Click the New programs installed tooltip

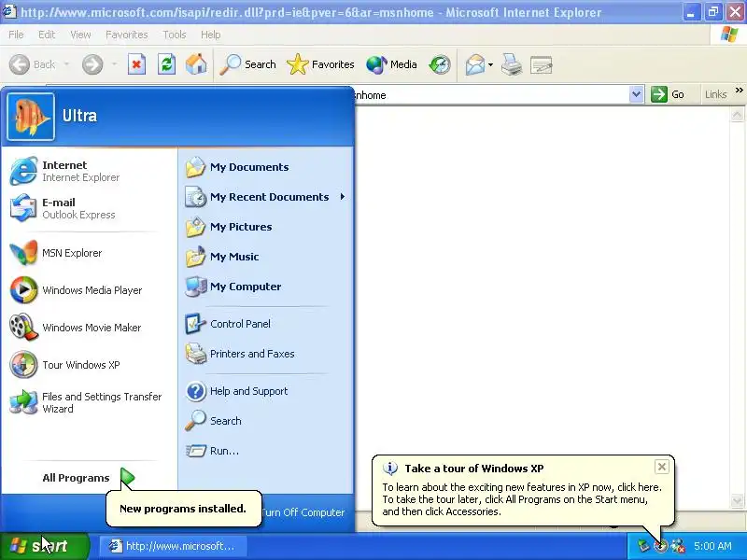(x=184, y=509)
